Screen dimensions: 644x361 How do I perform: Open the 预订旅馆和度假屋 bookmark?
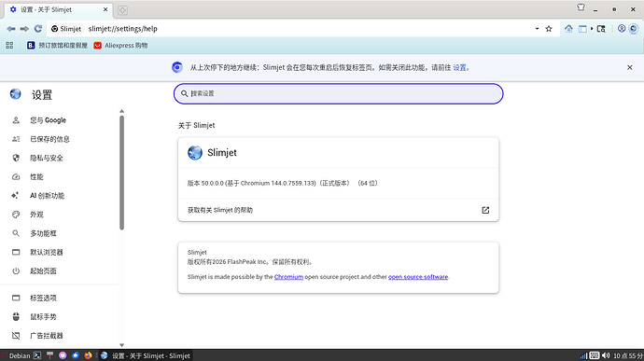coord(58,45)
